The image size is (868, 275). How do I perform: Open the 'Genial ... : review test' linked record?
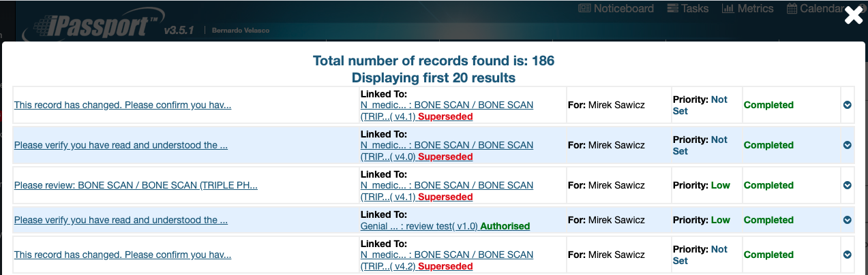(x=419, y=226)
